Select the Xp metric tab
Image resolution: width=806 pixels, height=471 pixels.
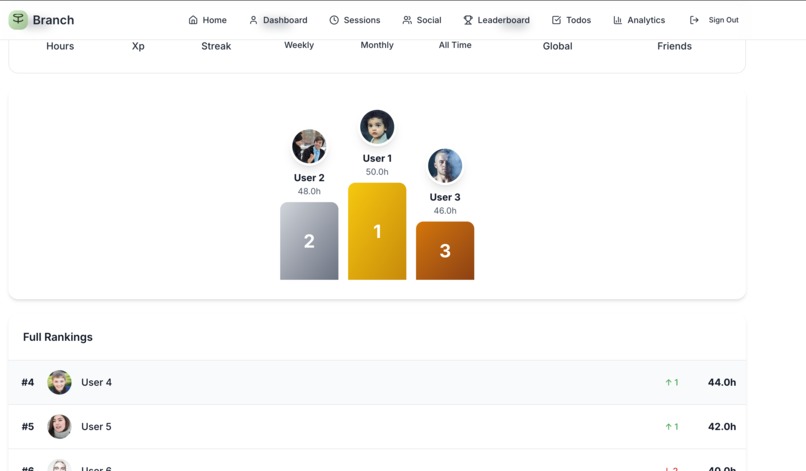(x=138, y=46)
